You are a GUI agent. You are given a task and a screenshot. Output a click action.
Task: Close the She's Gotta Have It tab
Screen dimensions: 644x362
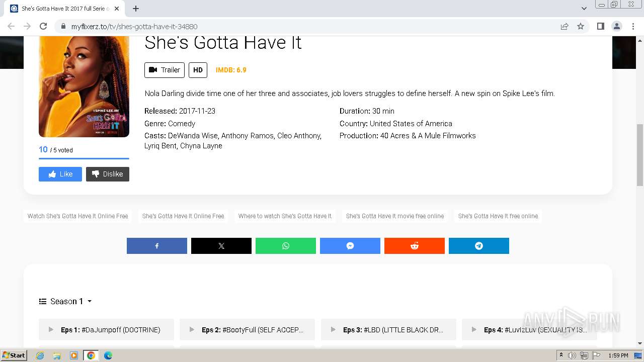(117, 9)
